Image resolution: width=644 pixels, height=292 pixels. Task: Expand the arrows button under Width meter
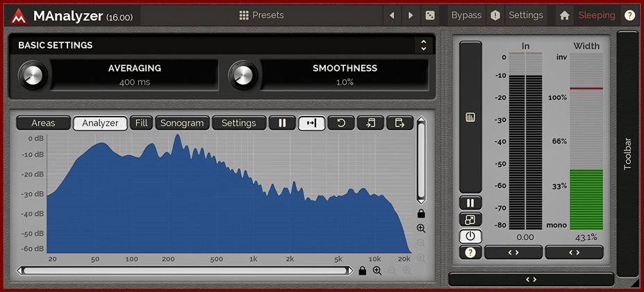(574, 252)
